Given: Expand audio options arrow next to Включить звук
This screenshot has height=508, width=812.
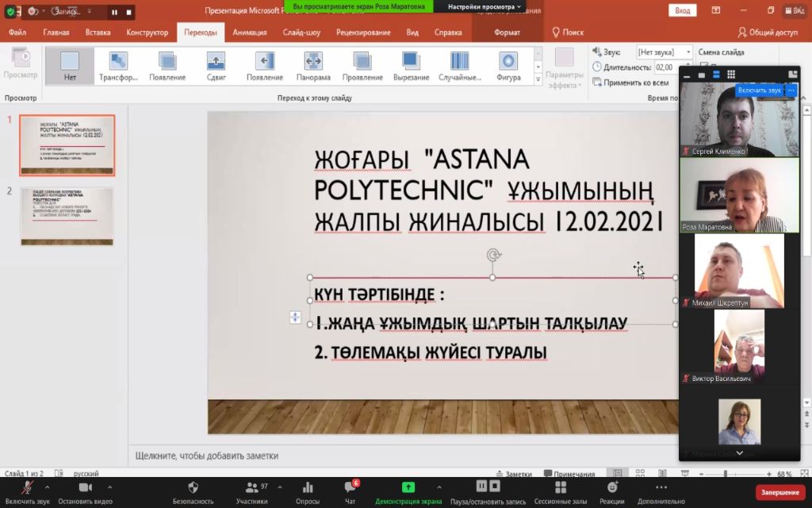Looking at the screenshot, I should click(x=47, y=487).
